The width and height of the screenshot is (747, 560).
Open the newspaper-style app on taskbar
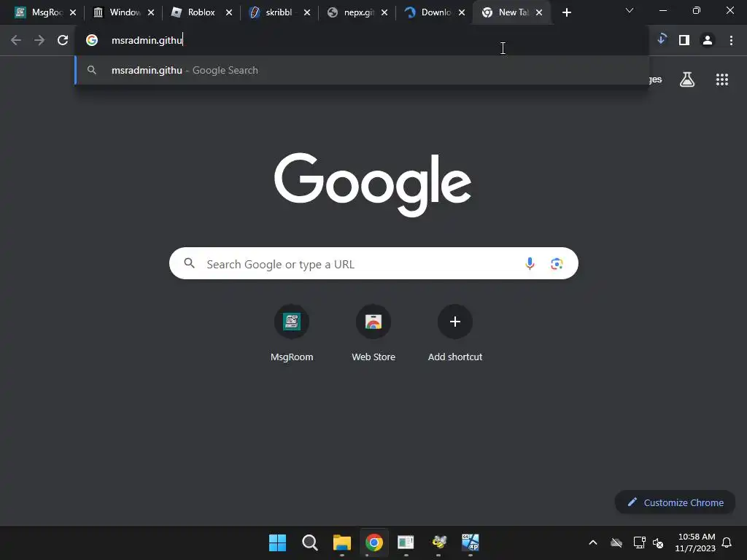tap(406, 542)
